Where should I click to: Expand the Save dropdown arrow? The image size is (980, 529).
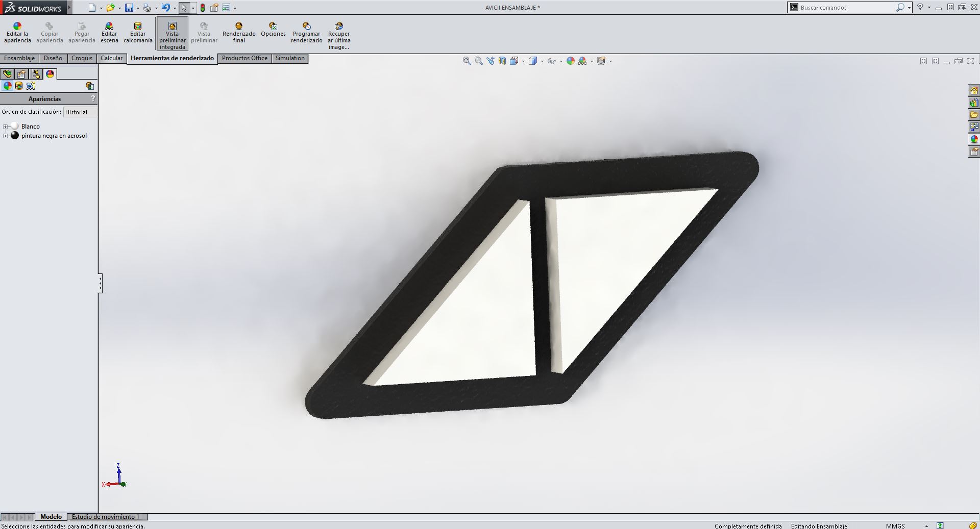tap(138, 8)
